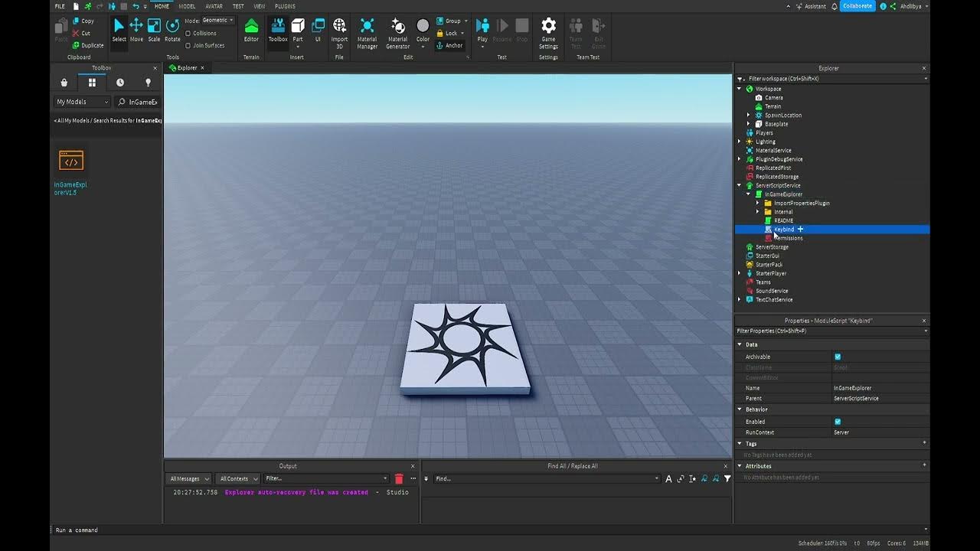Toggle the Lock tool
Viewport: 980px width, 551px height.
coord(449,33)
